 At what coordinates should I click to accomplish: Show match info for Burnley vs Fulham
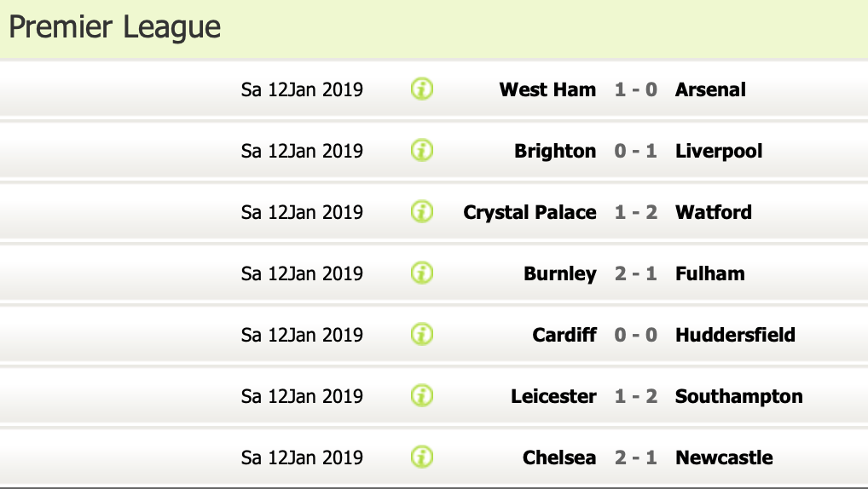422,273
